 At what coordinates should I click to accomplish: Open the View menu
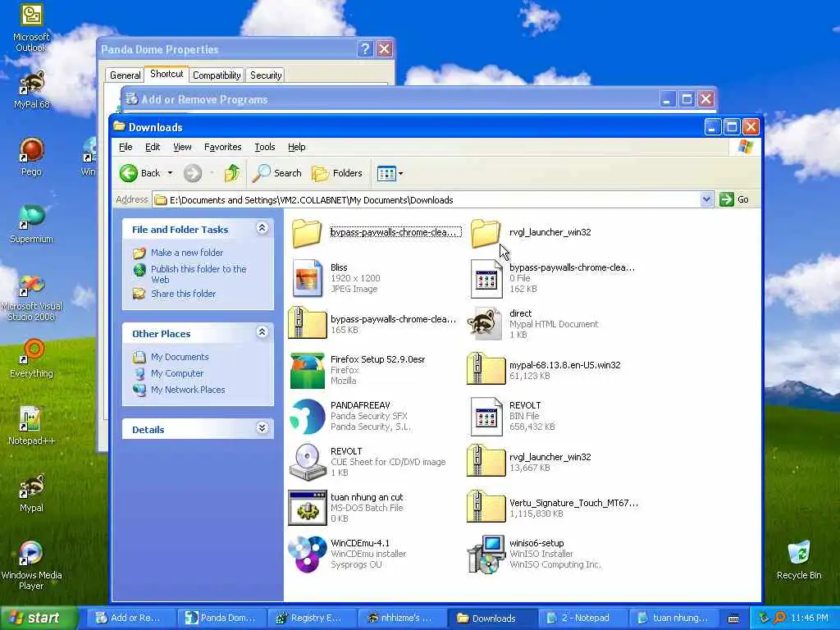click(182, 147)
